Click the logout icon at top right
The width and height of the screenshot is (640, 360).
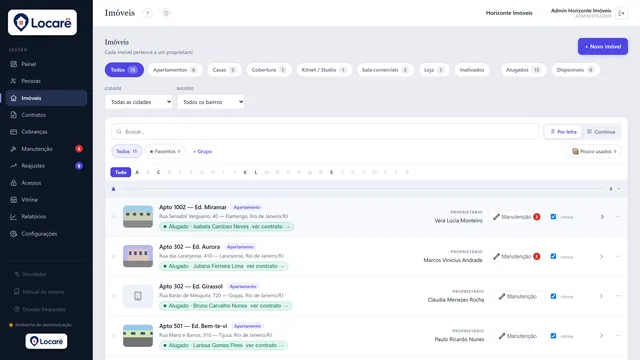click(622, 13)
